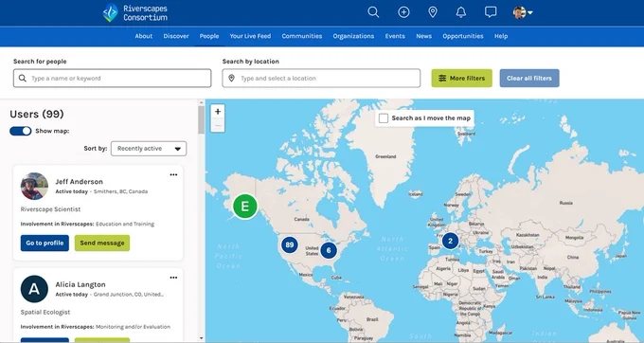Open the Discover menu item
This screenshot has height=343, width=644.
(x=176, y=36)
